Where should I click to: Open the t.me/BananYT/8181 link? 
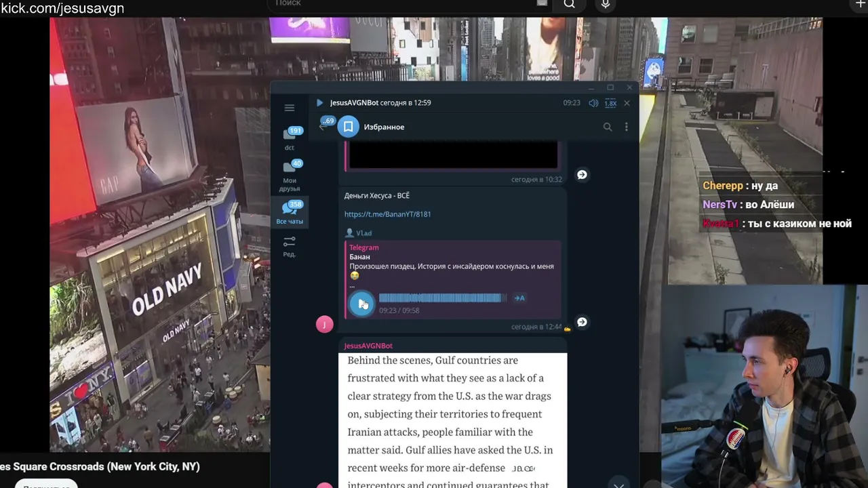pyautogui.click(x=388, y=214)
